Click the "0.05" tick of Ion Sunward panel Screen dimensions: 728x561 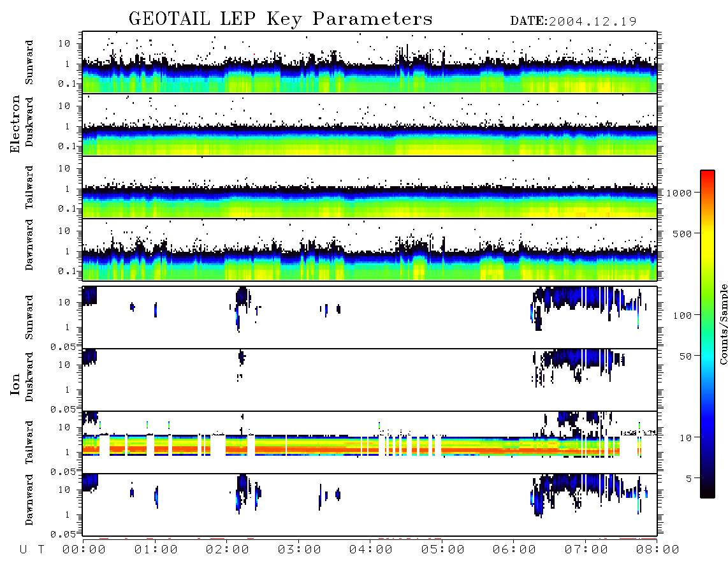[x=63, y=346]
